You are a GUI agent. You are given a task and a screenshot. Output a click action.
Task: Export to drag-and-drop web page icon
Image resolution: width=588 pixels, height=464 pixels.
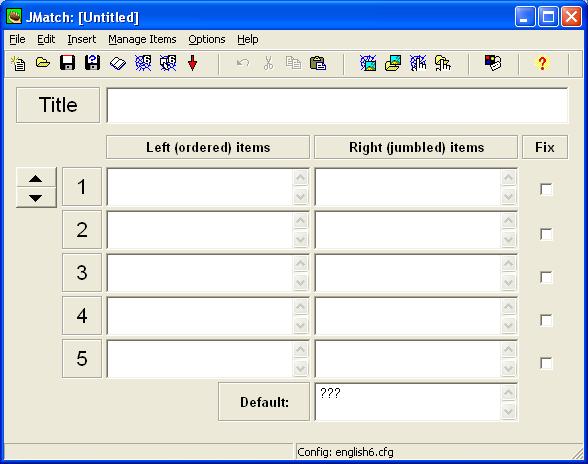[x=168, y=63]
